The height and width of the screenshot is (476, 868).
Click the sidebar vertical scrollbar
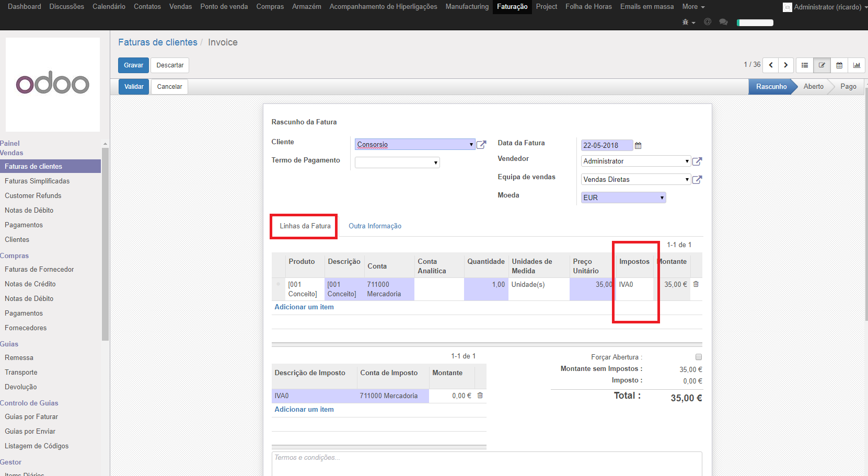[105, 244]
